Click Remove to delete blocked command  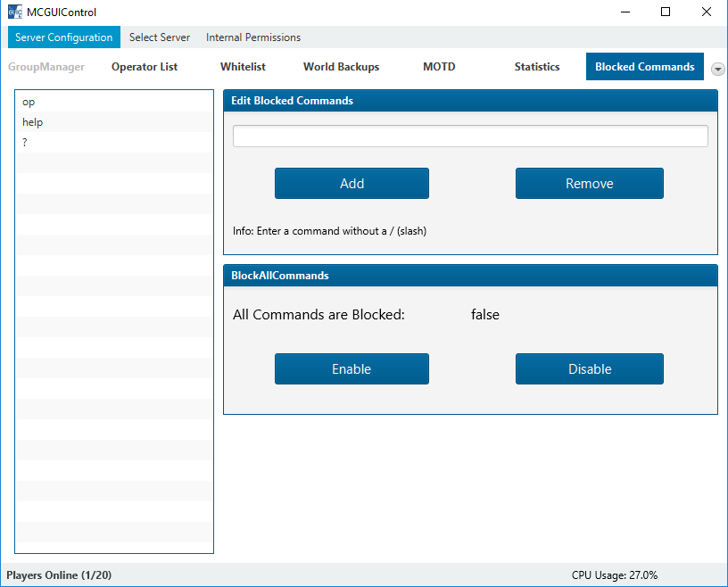tap(589, 184)
